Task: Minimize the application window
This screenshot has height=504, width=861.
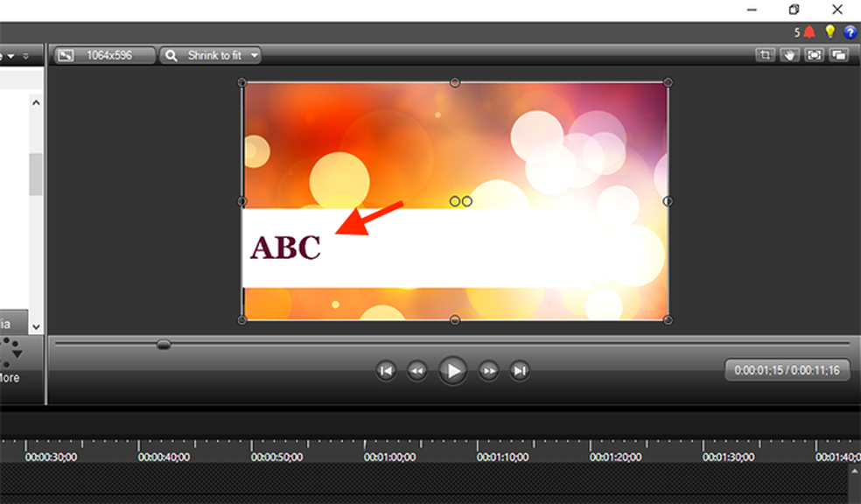Action: coord(752,10)
